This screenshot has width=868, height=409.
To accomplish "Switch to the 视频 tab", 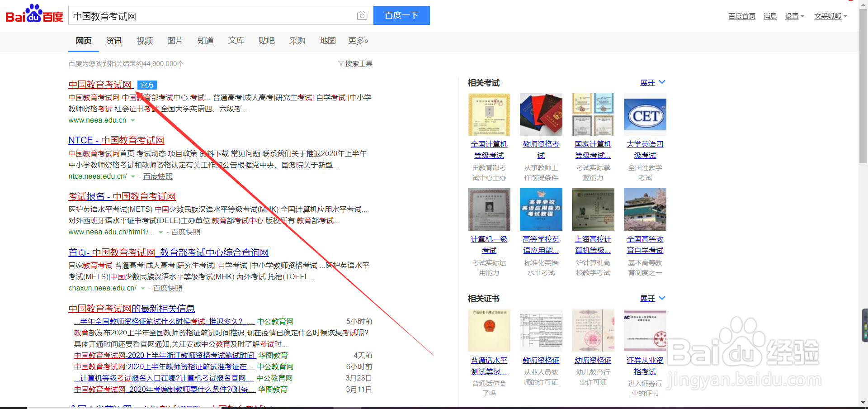I will 144,40.
